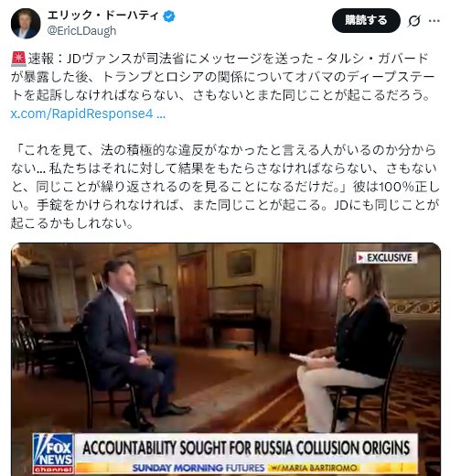Click the @EricLDaugh handle
The height and width of the screenshot is (476, 450).
tap(81, 31)
